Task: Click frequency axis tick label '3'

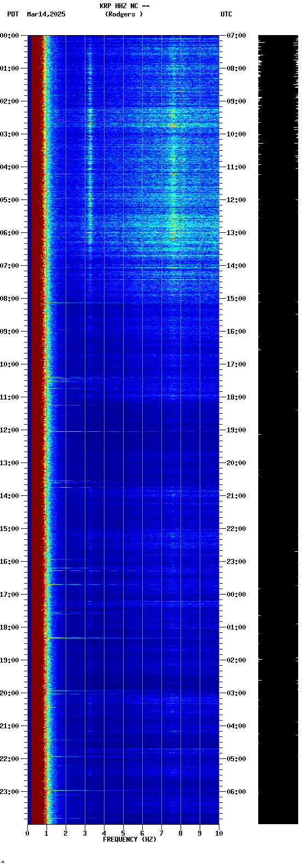Action: click(x=85, y=833)
